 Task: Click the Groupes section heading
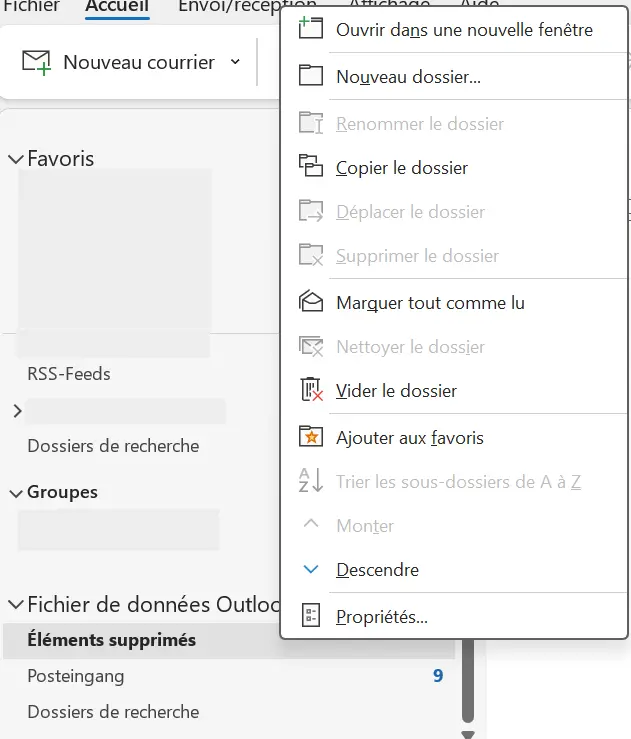62,492
